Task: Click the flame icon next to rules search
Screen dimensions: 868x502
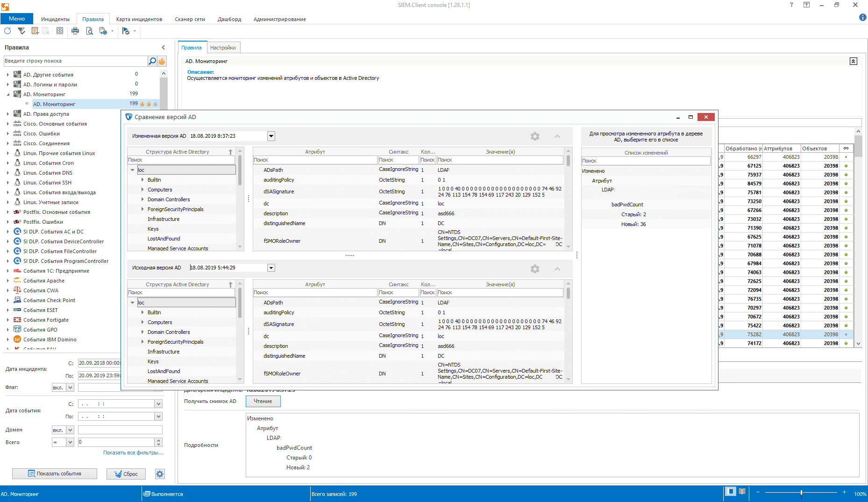Action: click(162, 61)
